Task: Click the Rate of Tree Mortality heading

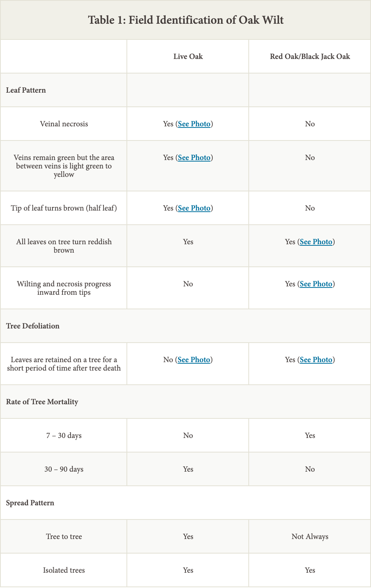Action: click(x=42, y=402)
